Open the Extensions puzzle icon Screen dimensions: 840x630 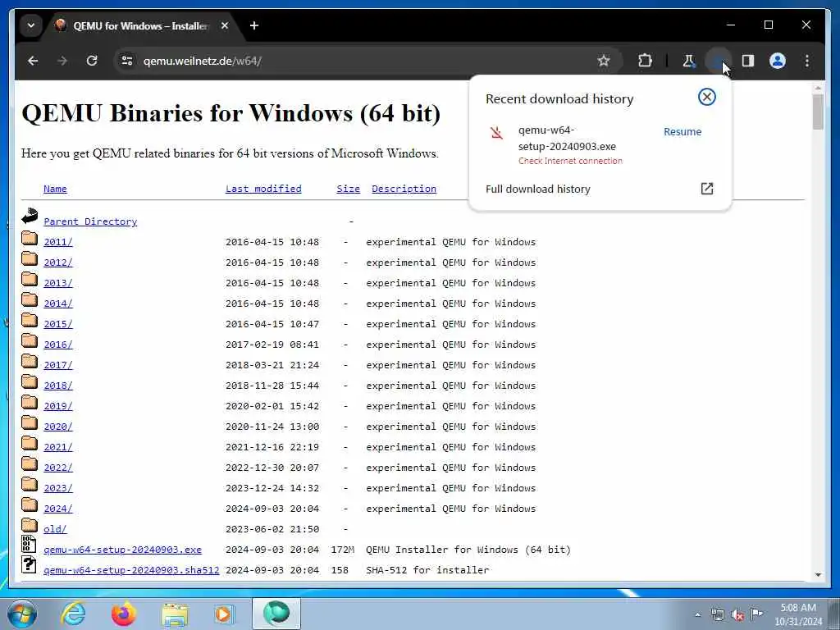[x=645, y=61]
